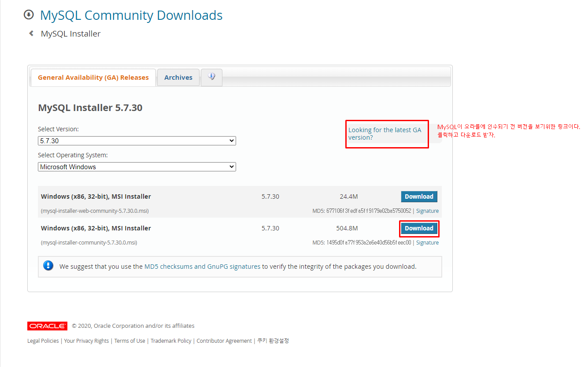The height and width of the screenshot is (367, 588).
Task: Open Contributor Agreement footer link
Action: point(224,341)
